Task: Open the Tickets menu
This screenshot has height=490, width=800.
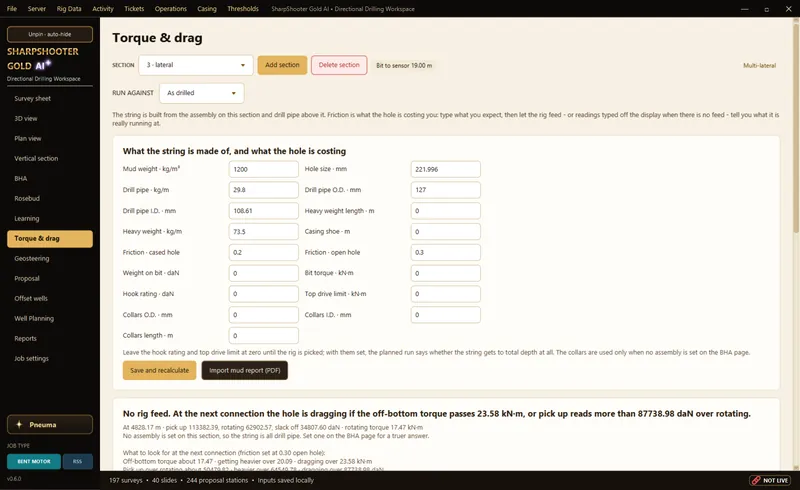Action: point(134,9)
